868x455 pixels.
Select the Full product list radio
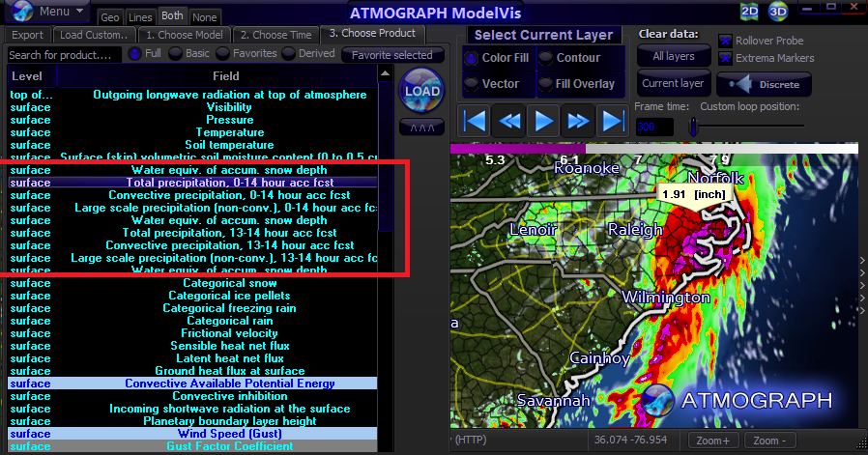point(134,54)
